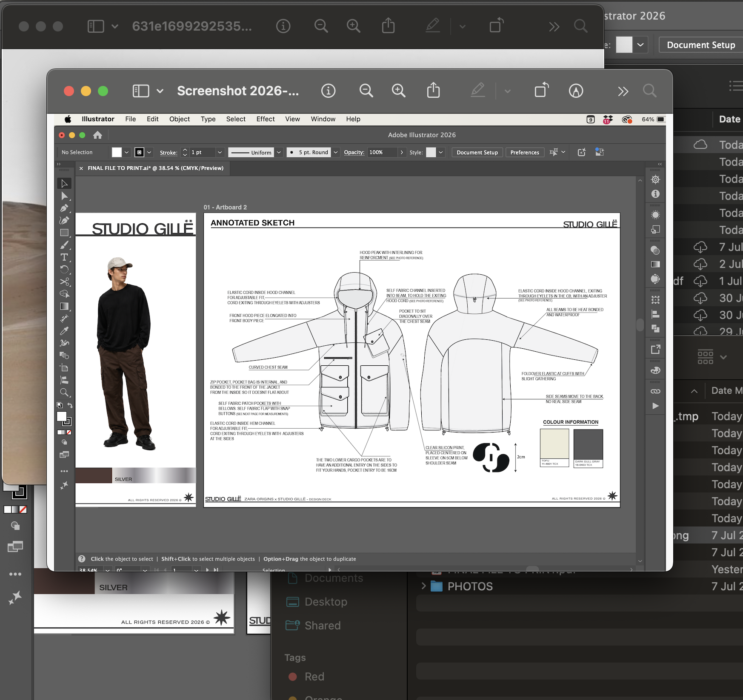
Task: Select the Paintbrush tool
Action: coord(64,245)
